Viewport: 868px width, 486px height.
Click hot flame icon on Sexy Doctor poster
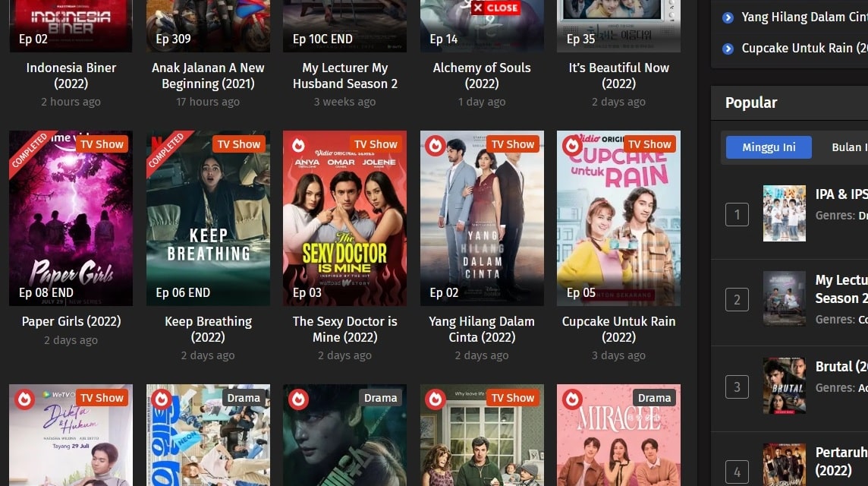298,146
